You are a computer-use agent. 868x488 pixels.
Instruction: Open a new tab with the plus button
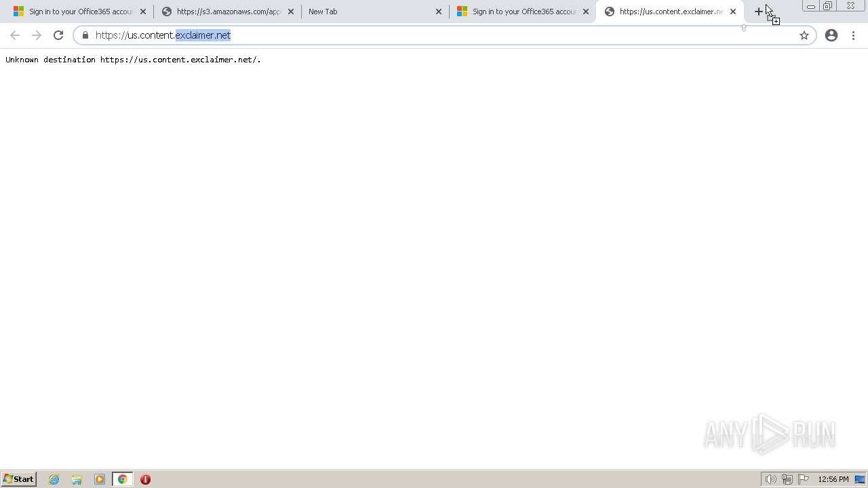[758, 12]
